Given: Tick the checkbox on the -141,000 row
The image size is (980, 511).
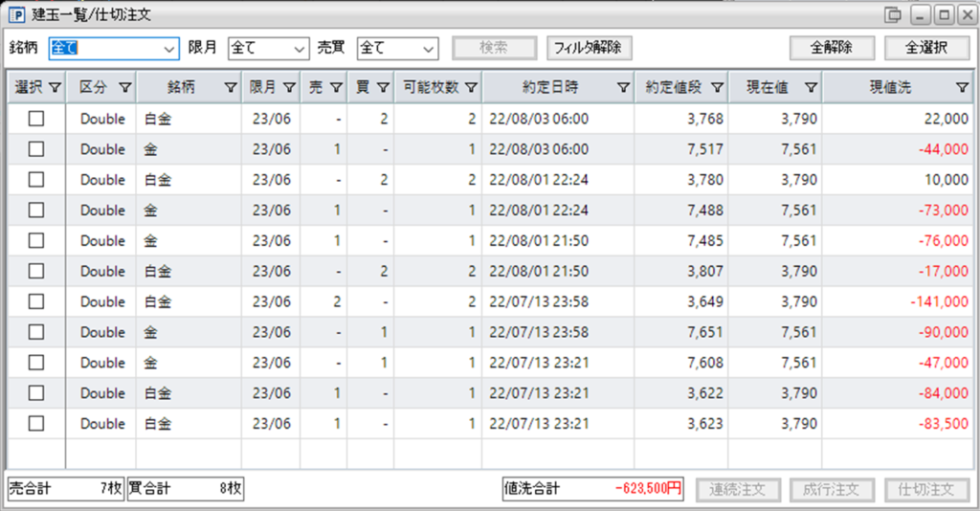Looking at the screenshot, I should coord(36,301).
